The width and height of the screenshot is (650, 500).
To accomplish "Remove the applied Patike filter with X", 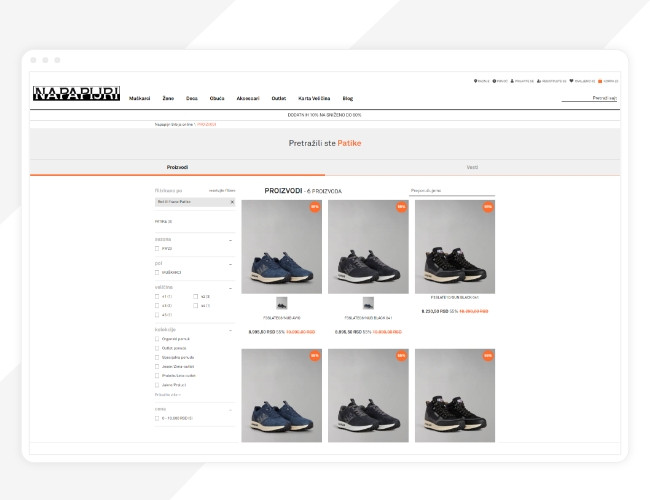I will [x=232, y=202].
